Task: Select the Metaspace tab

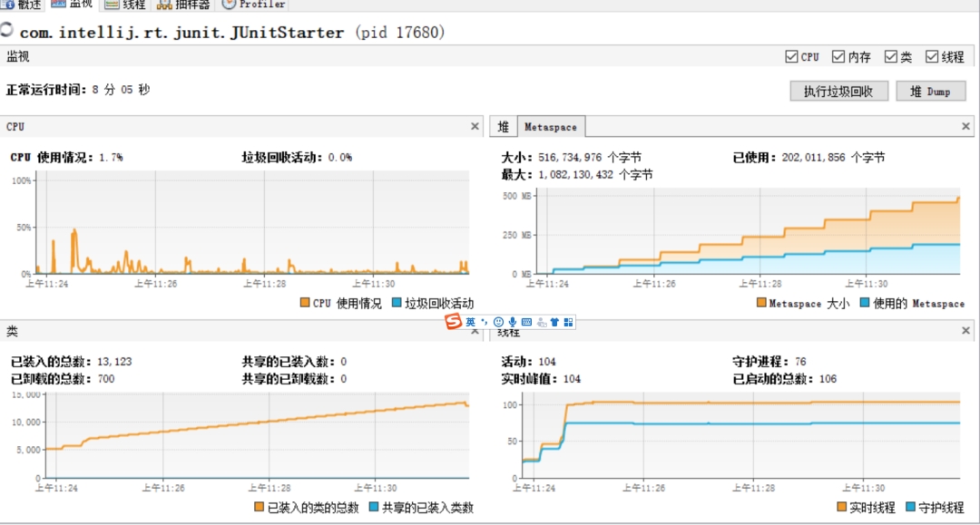Action: tap(551, 127)
